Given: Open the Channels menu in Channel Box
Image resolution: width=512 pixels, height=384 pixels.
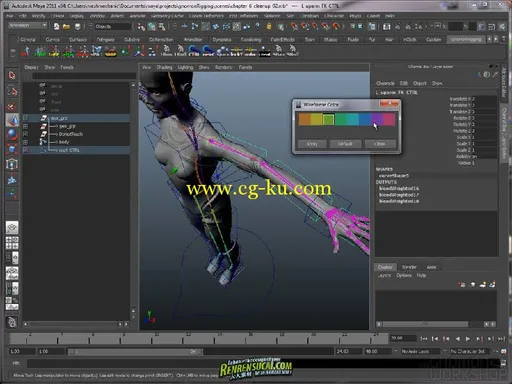Looking at the screenshot, I should (x=385, y=83).
